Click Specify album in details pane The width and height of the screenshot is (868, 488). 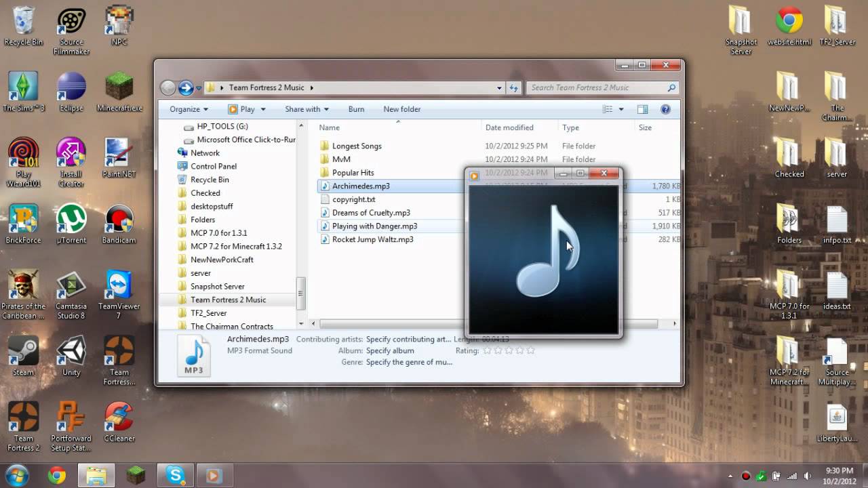point(390,350)
